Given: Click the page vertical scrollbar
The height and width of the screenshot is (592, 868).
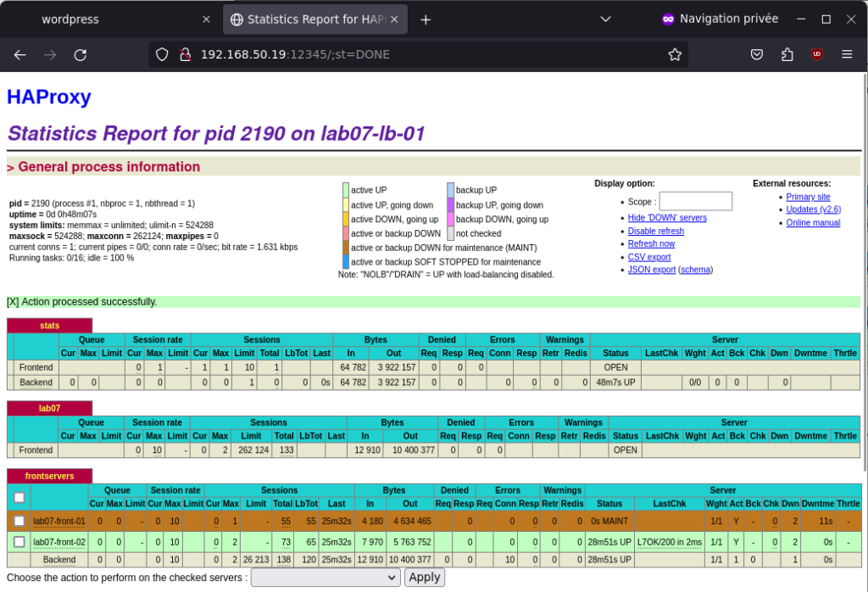Looking at the screenshot, I should tap(865, 271).
